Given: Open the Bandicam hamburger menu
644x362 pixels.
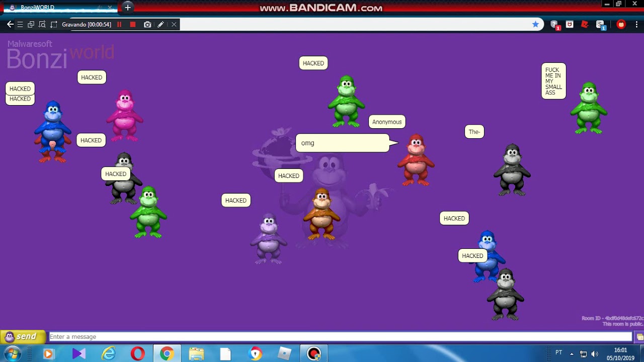Looking at the screenshot, I should [20, 24].
